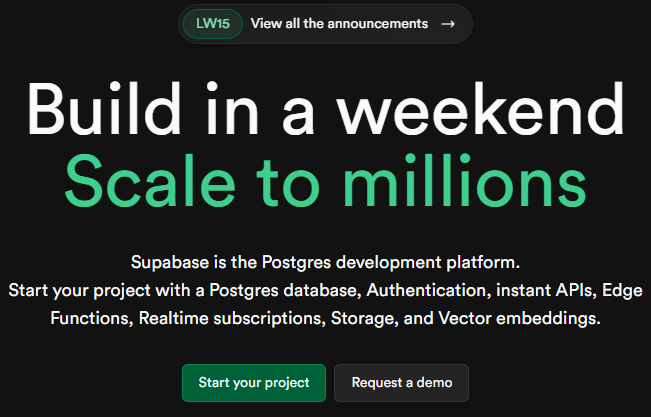The image size is (651, 417).
Task: Click the Request a demo button
Action: (x=401, y=382)
